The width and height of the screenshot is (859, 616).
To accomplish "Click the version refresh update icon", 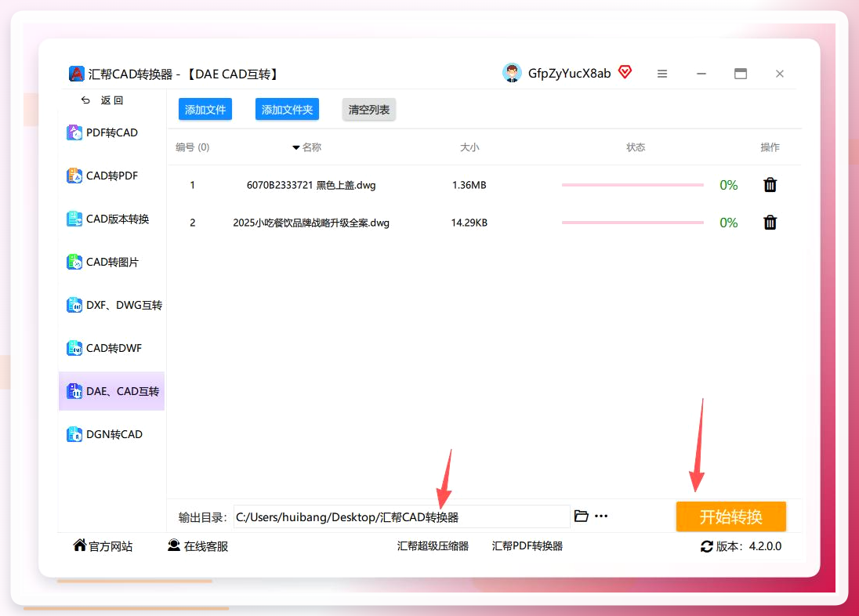I will click(707, 546).
